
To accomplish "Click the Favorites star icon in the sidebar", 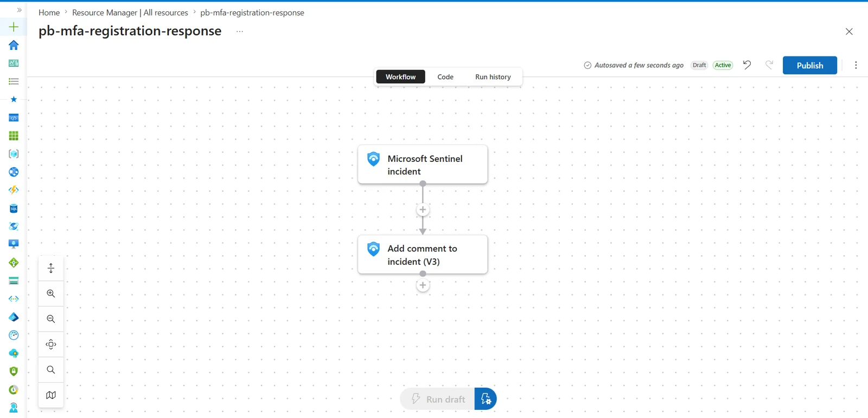I will pos(14,99).
